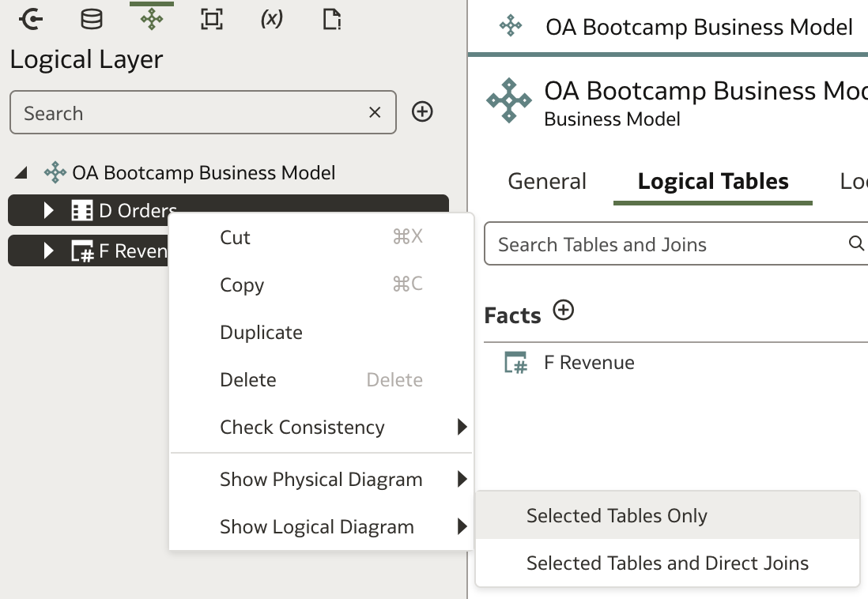This screenshot has width=868, height=599.
Task: Open the Connections icon in the side toolbar
Action: 31,20
